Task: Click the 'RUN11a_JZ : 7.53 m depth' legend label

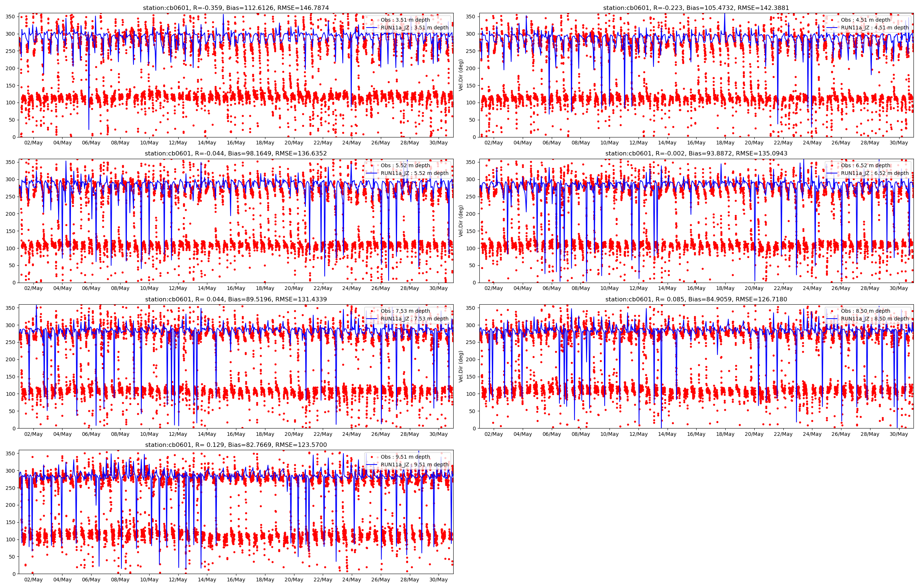Action: pyautogui.click(x=414, y=318)
